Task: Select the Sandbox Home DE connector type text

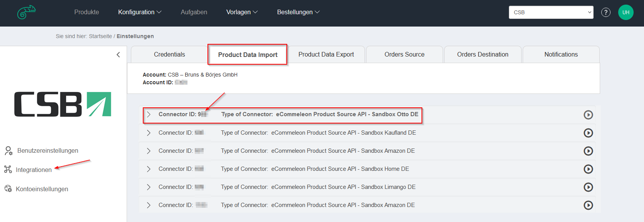Action: (x=315, y=169)
